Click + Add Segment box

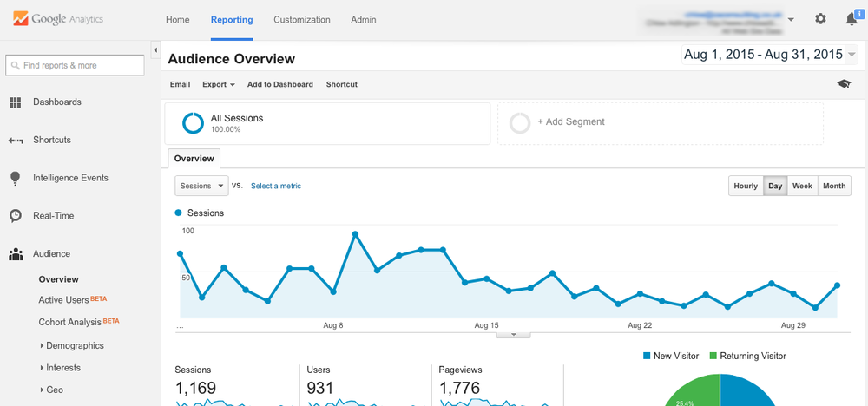(x=661, y=123)
